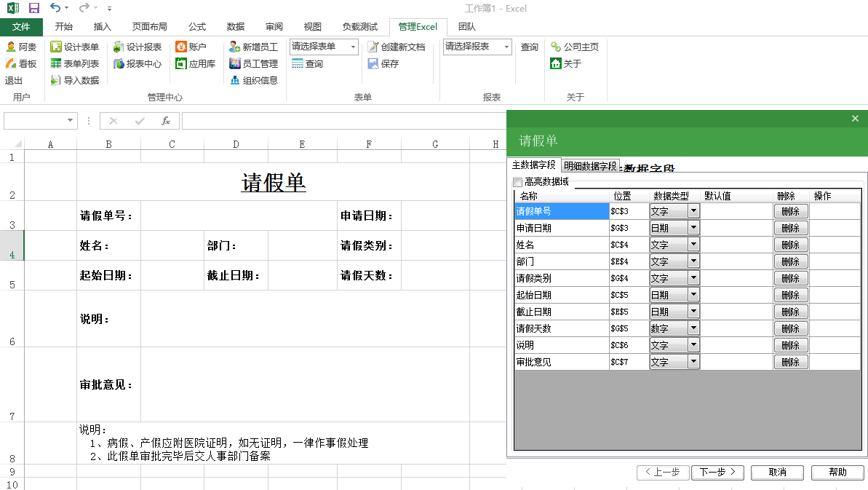Open the 报表中心 report center

pyautogui.click(x=138, y=63)
